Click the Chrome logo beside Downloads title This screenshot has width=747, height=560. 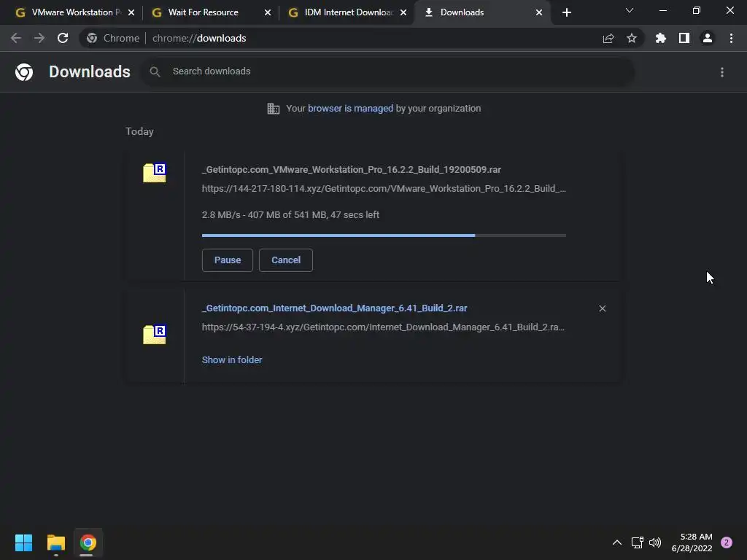[x=24, y=72]
